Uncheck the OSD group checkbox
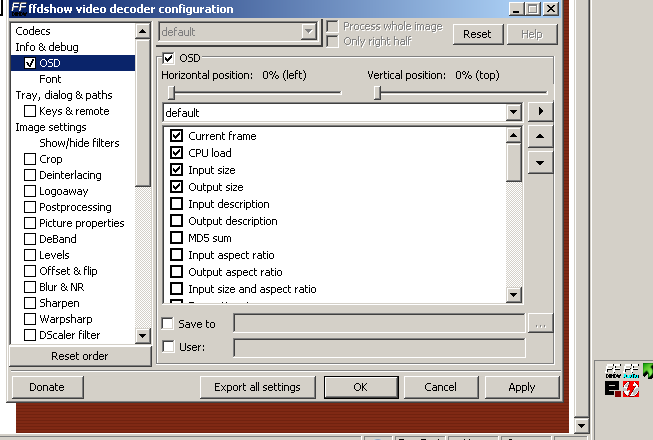The height and width of the screenshot is (440, 653). (x=168, y=58)
